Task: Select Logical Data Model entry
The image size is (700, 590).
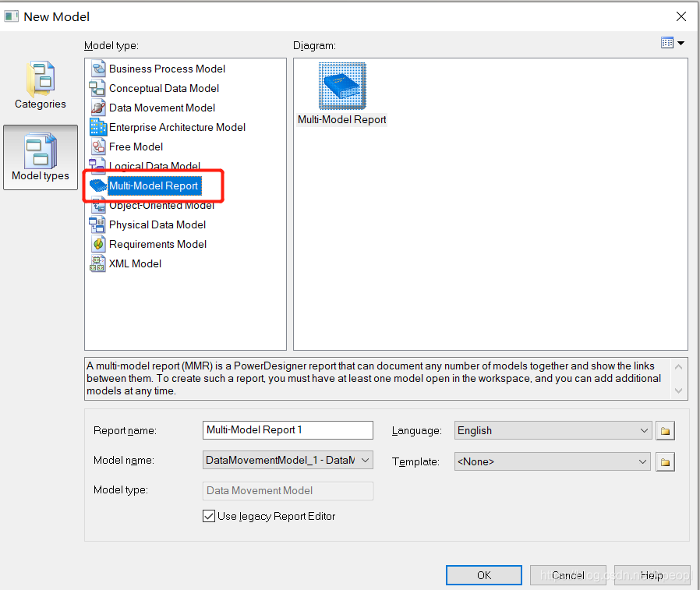Action: (x=154, y=166)
